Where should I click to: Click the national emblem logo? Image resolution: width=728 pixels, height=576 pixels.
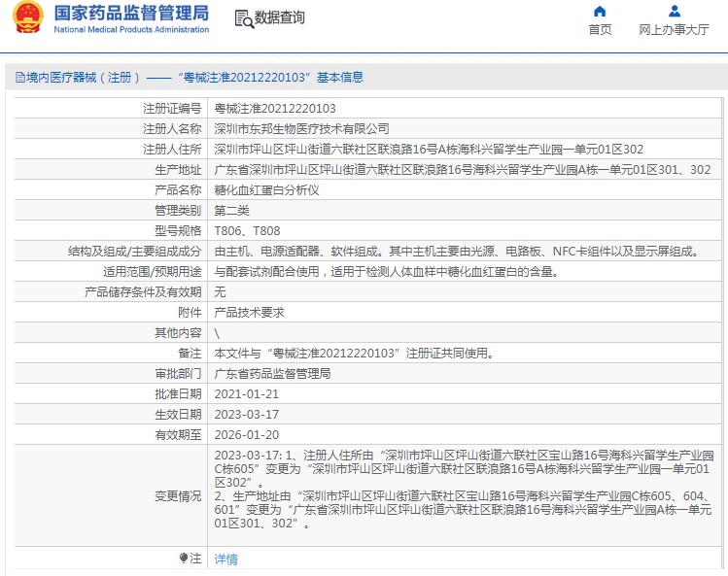30,18
